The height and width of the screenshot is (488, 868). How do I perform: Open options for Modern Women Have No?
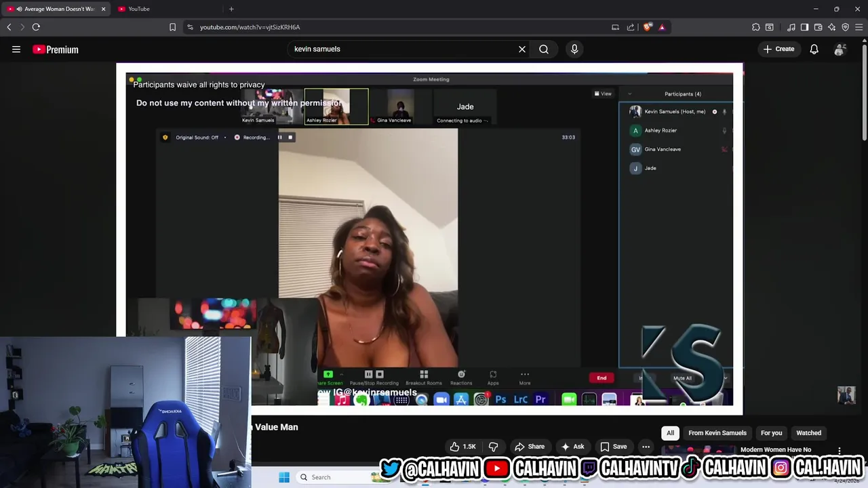click(840, 451)
